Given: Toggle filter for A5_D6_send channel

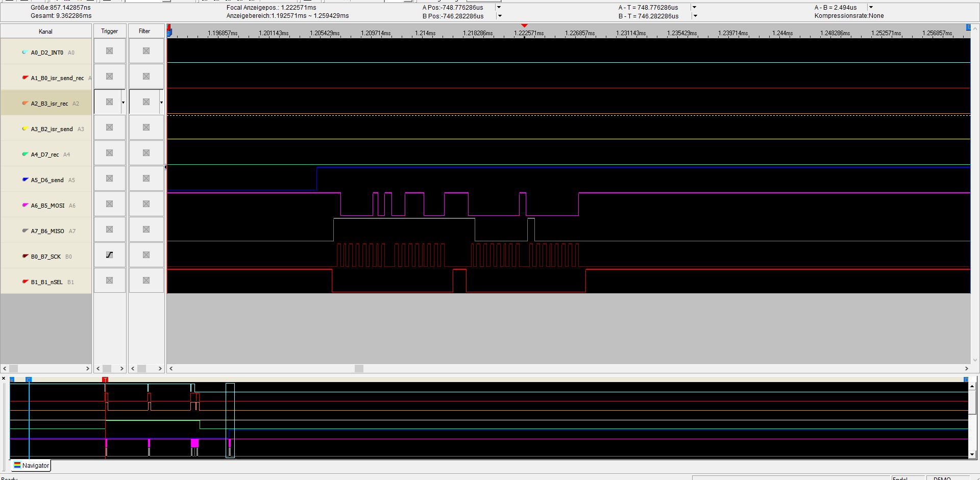Looking at the screenshot, I should tap(146, 179).
